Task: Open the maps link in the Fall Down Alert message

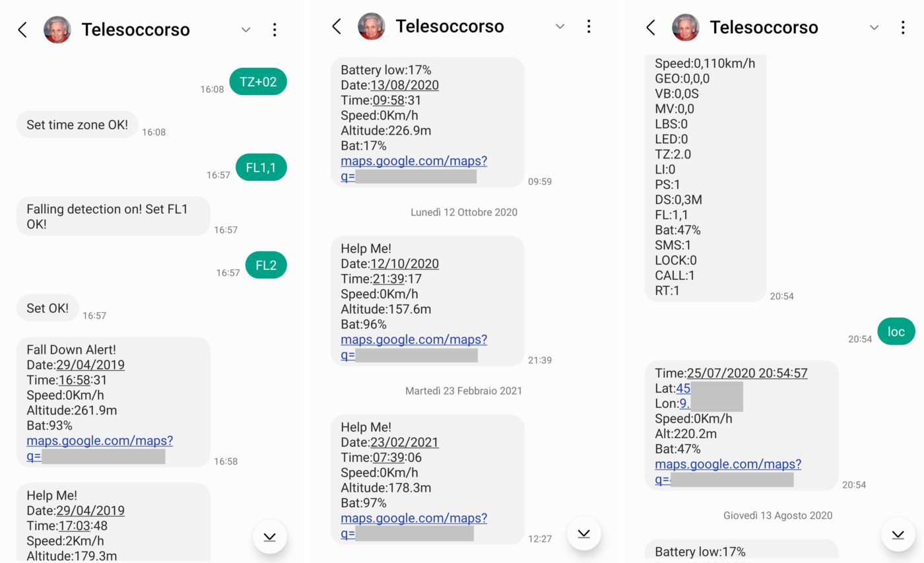Action: click(x=100, y=441)
